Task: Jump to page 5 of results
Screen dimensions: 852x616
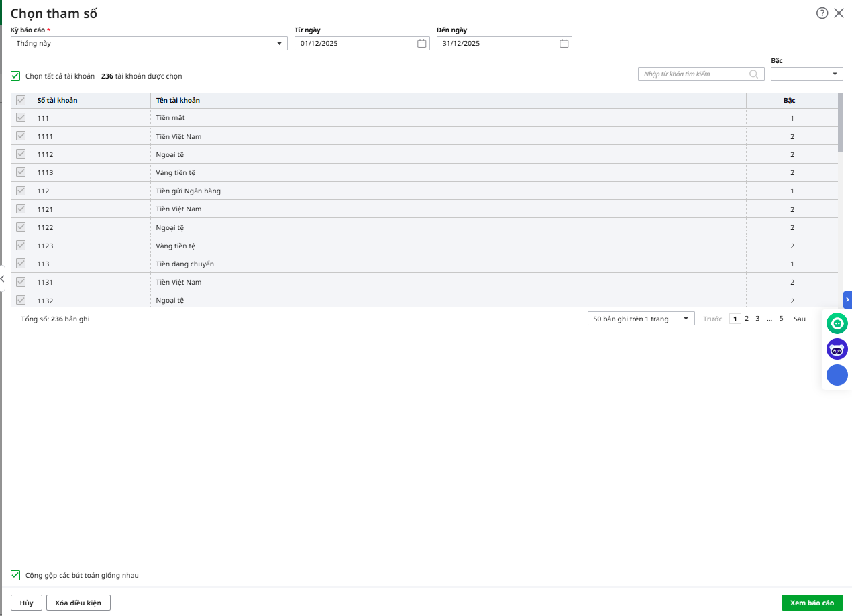Action: [781, 319]
